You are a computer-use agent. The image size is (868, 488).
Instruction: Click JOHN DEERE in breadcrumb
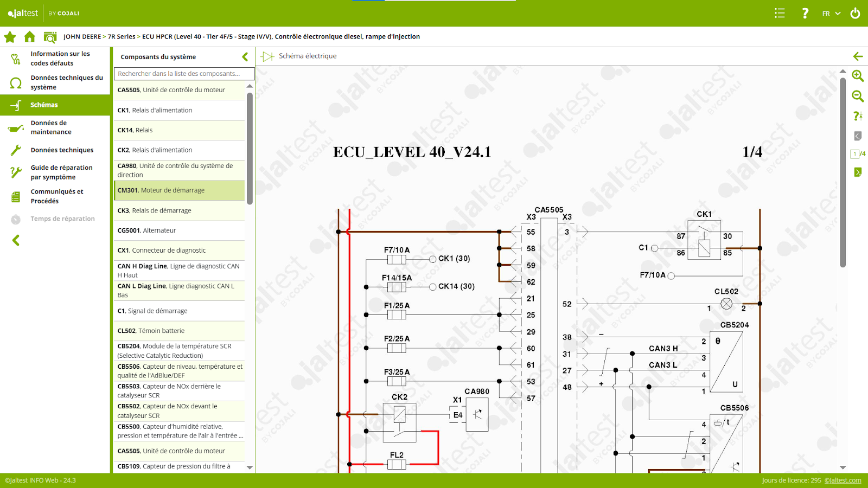(82, 37)
